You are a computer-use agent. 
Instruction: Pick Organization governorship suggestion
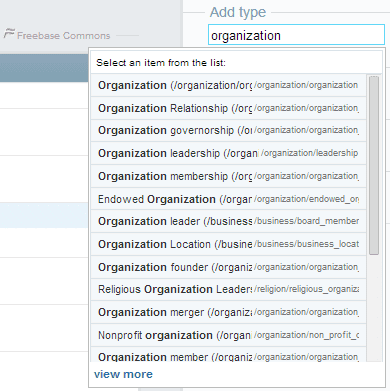click(228, 131)
